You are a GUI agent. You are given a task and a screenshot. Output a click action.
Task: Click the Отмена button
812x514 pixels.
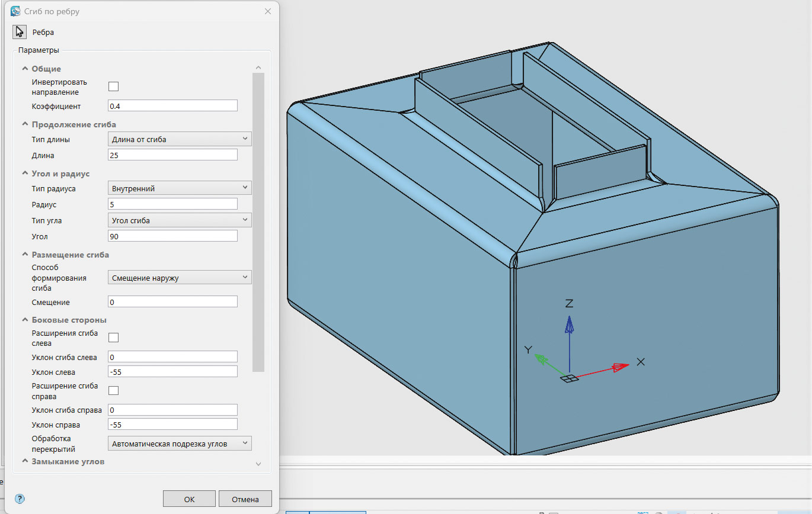245,499
